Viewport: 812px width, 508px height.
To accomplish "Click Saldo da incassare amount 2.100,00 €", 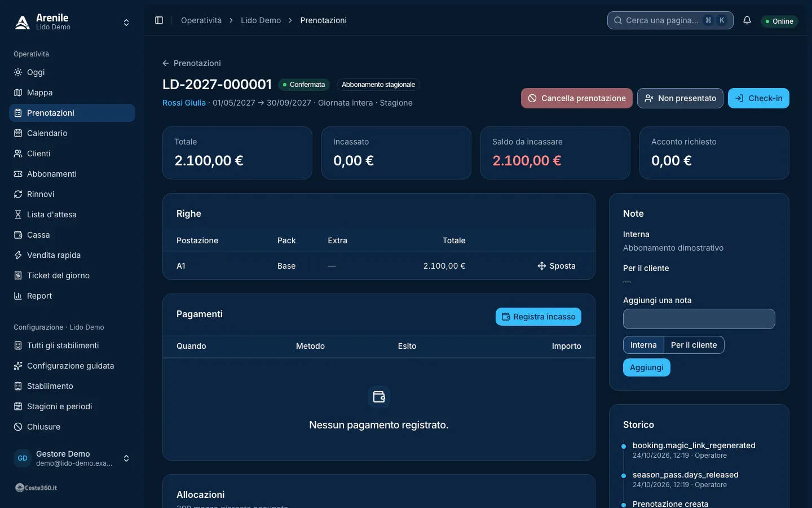I will [x=527, y=161].
